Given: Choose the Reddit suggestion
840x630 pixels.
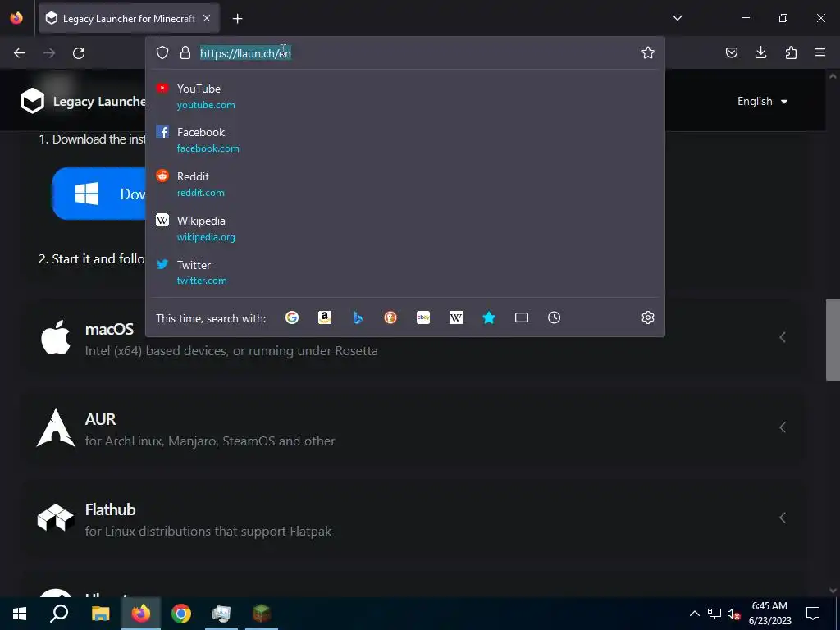Looking at the screenshot, I should 405,185.
